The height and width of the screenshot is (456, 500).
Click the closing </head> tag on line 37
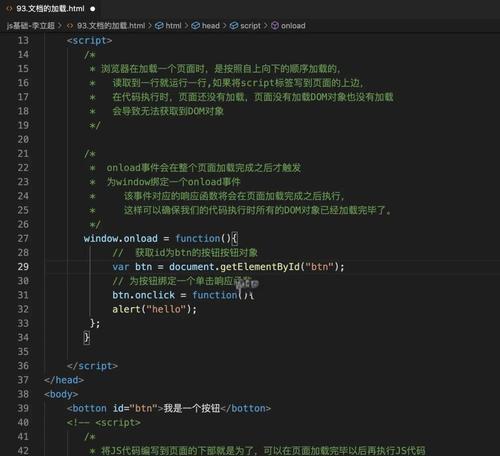(x=64, y=380)
